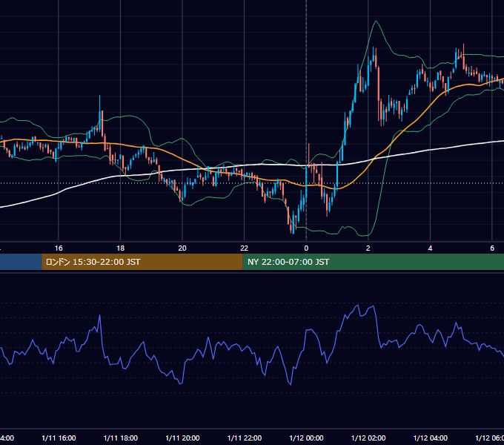
Task: Click the '16' hour label on price chart
Action: (x=59, y=248)
